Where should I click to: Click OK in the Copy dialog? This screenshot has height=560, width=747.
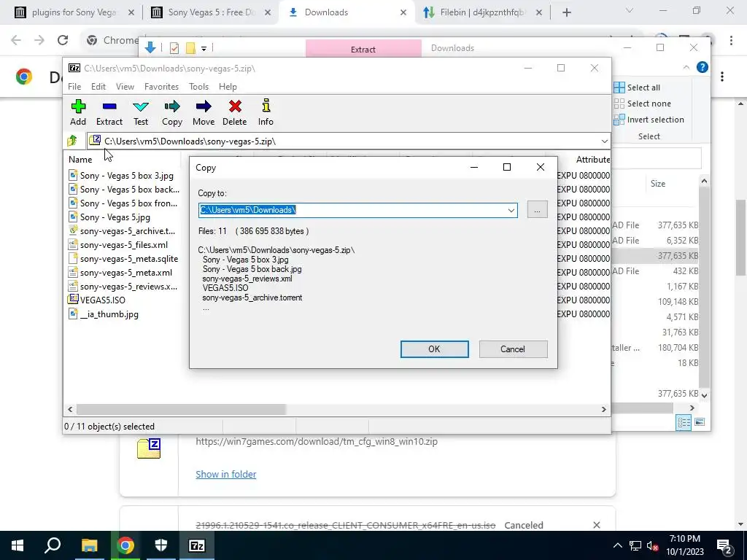point(434,349)
